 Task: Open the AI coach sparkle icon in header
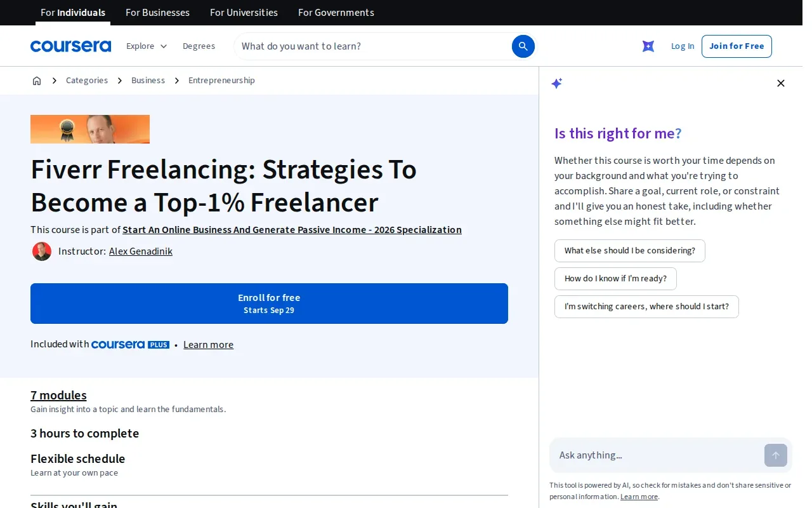(x=648, y=46)
